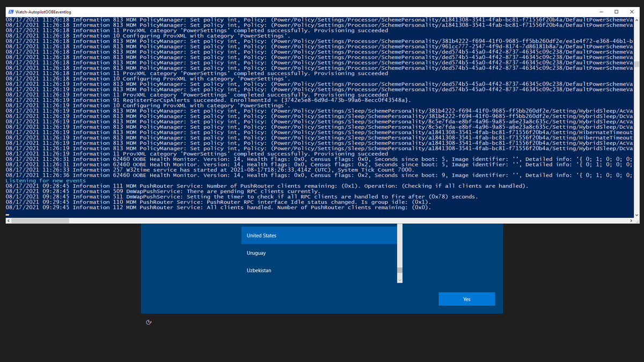The image size is (644, 362).
Task: Click the OOBE Health Monitor line at 11:26:36
Action: (319, 175)
